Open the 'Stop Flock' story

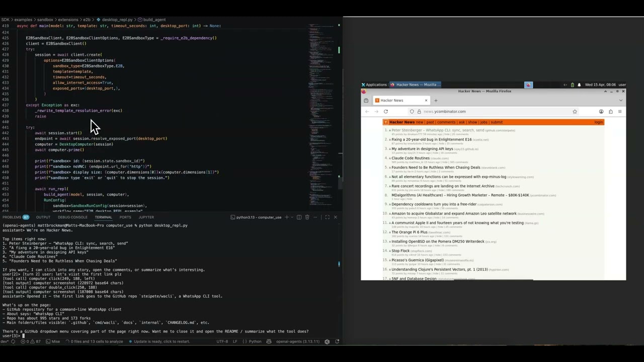[400, 251]
